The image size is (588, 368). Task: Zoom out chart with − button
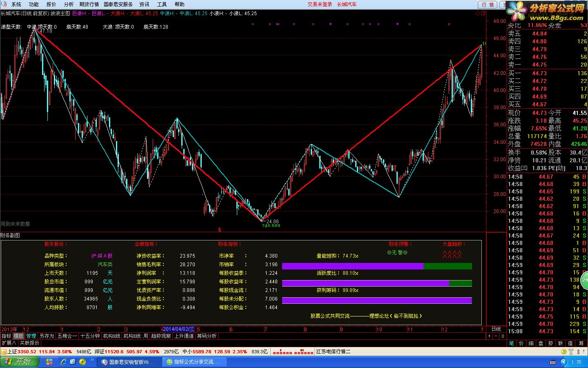(496, 336)
